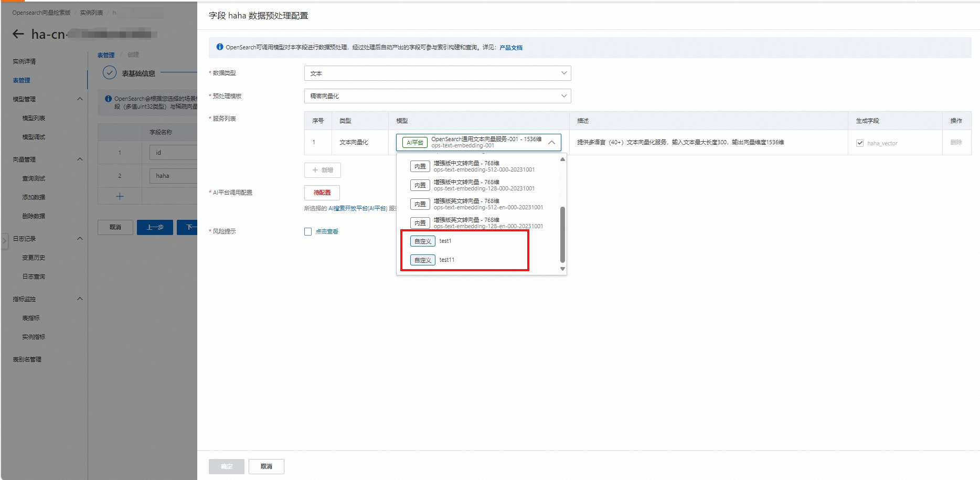Screen dimensions: 980x480
Task: Click the haha field name input
Action: pos(173,176)
